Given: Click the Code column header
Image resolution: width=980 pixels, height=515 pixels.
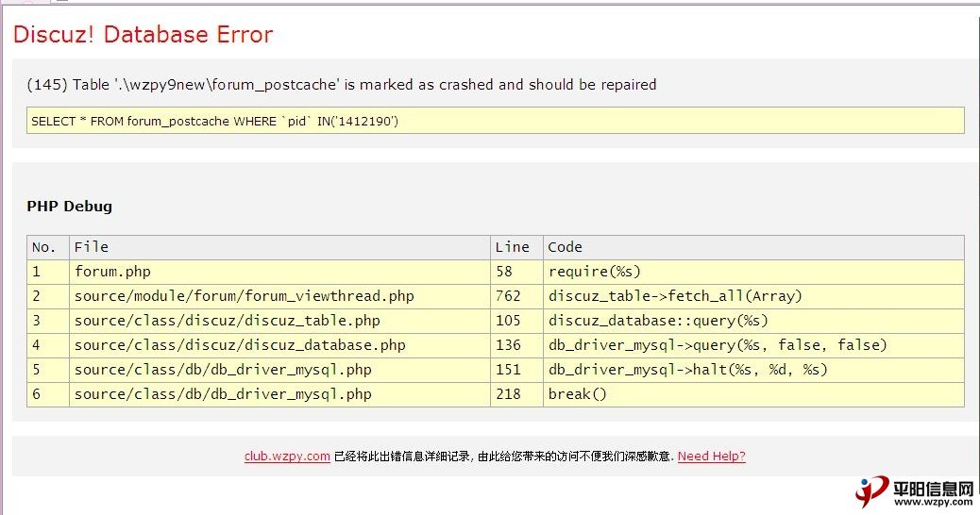Looking at the screenshot, I should point(753,247).
